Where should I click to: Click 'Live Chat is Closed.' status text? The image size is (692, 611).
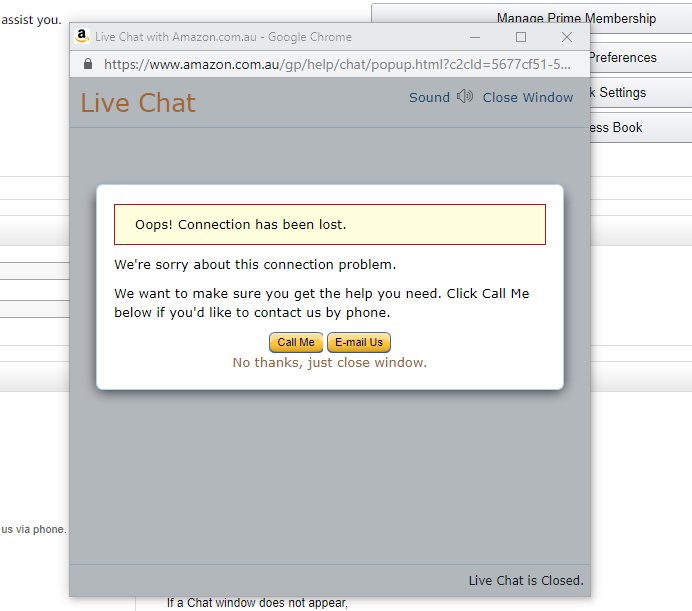(x=526, y=581)
